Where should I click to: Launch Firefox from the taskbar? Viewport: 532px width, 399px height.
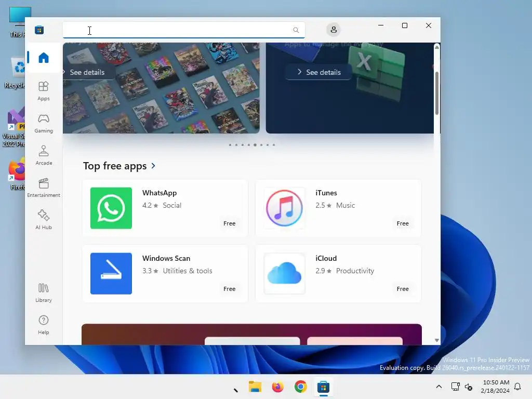(x=277, y=387)
